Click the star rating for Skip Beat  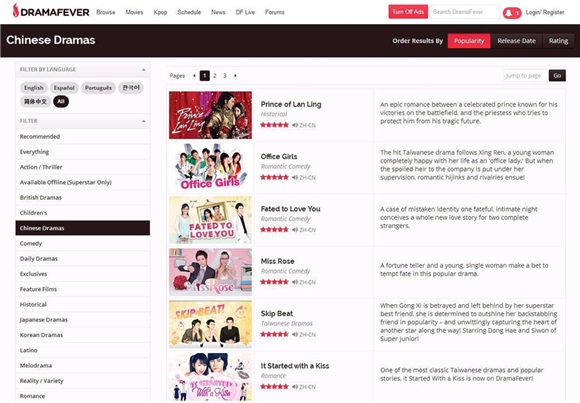274,334
